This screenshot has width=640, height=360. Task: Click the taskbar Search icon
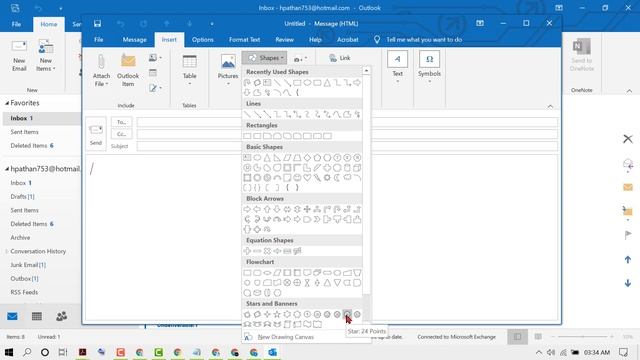pyautogui.click(x=27, y=352)
